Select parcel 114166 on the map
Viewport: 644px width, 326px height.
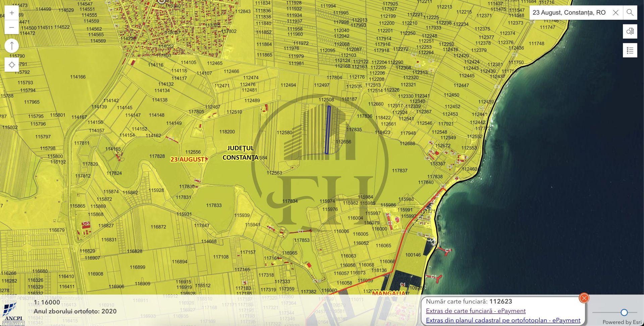(78, 77)
